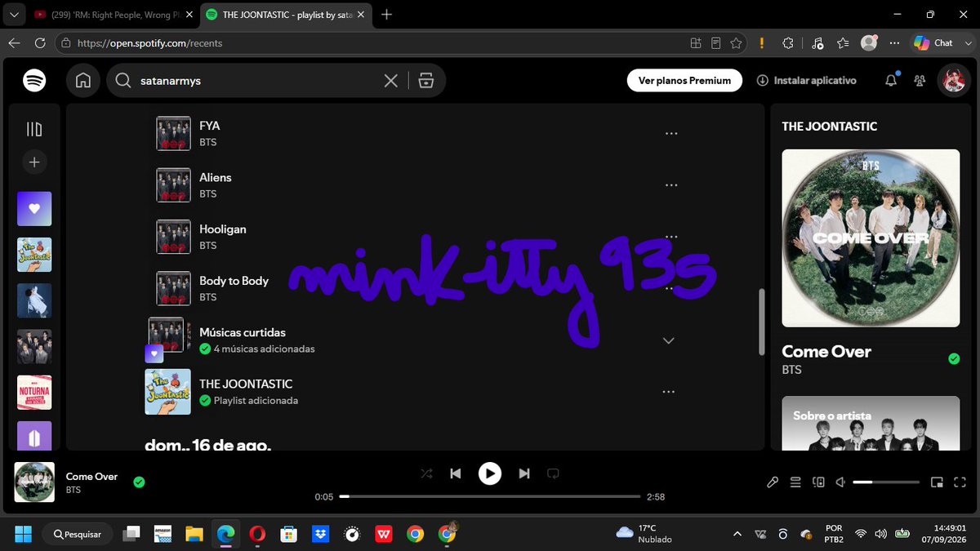Screen dimensions: 980x551
Task: Open browser extensions puzzle icon
Action: [788, 43]
